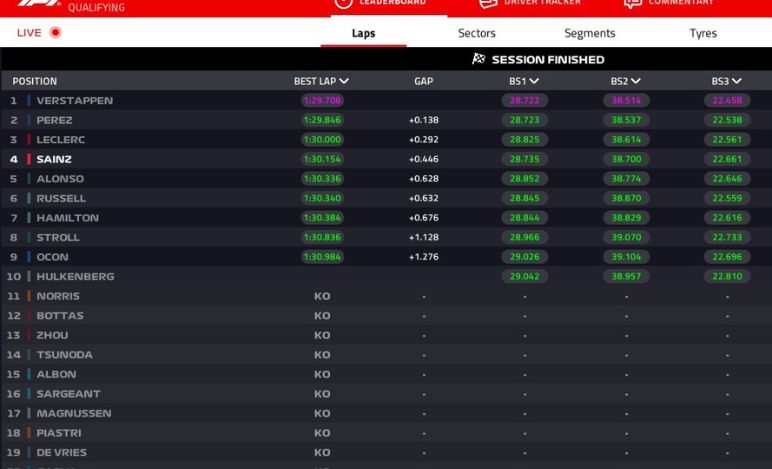Screen dimensions: 772x469
Task: Select the ALONSO driver name
Action: click(x=60, y=179)
